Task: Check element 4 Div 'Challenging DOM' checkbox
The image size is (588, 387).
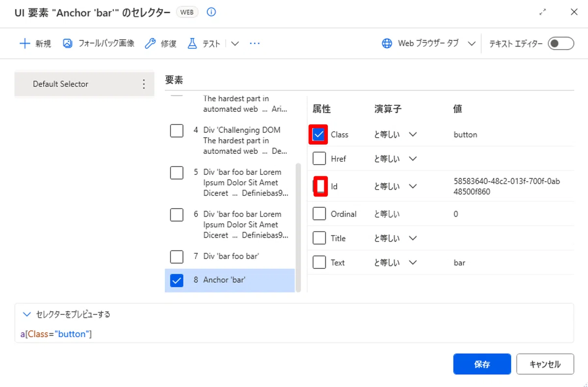Action: 176,131
